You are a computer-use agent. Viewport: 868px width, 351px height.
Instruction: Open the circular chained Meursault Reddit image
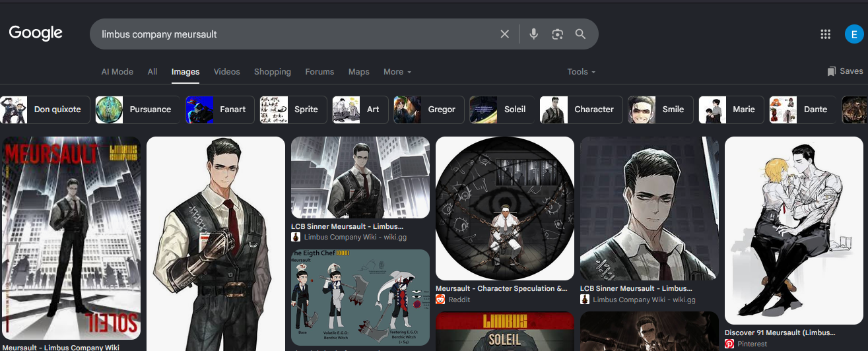click(505, 208)
